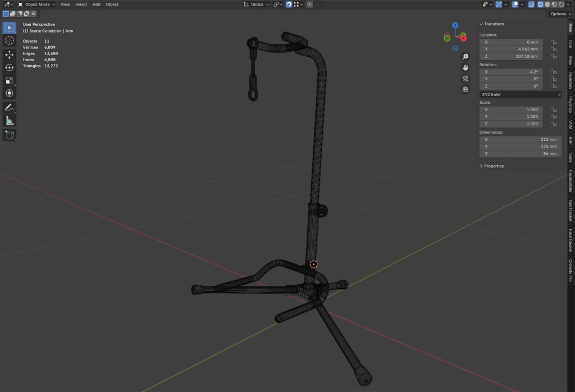The width and height of the screenshot is (575, 392).
Task: Open the snapping options dropdown
Action: click(x=298, y=4)
